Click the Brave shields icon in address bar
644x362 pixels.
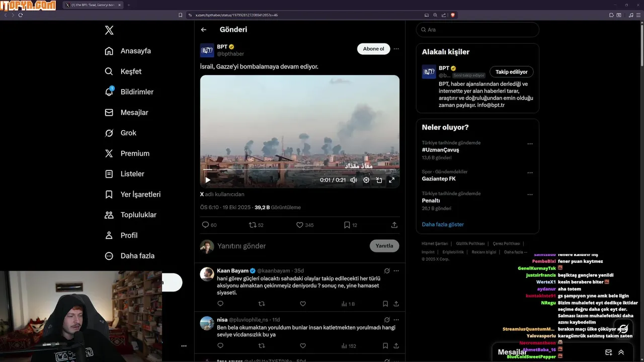tap(452, 15)
